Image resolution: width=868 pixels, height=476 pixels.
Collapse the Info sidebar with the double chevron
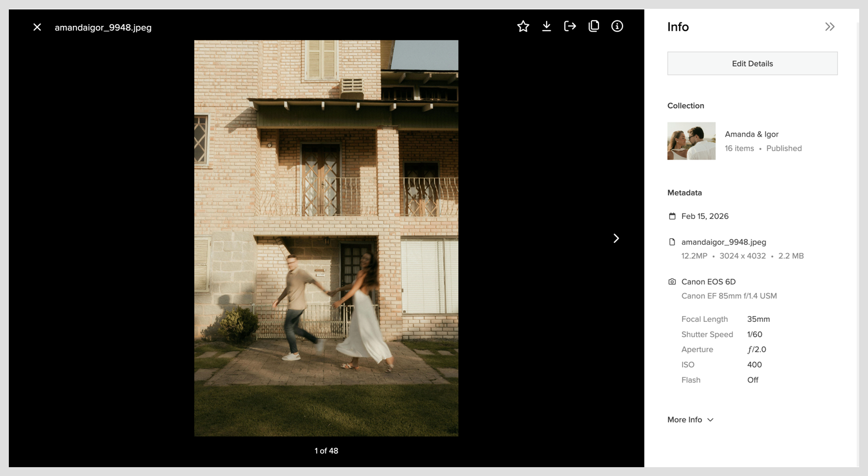coord(830,26)
